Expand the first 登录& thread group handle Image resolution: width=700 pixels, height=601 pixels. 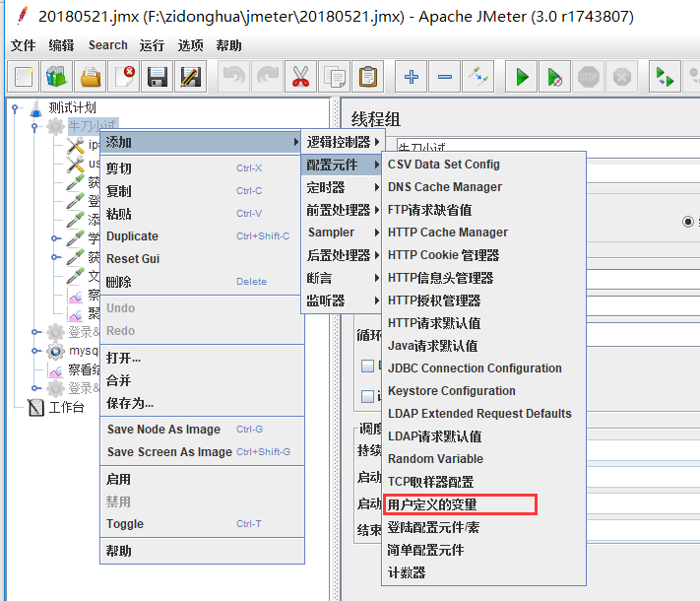coord(34,332)
